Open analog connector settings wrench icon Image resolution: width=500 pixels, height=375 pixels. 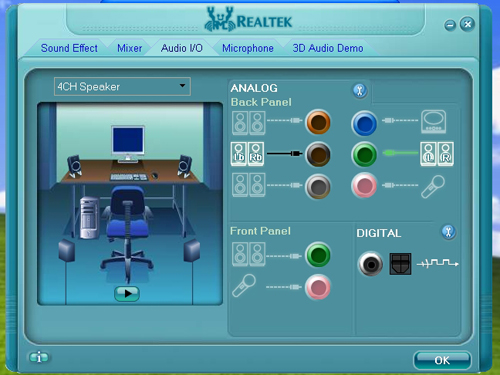click(x=360, y=90)
